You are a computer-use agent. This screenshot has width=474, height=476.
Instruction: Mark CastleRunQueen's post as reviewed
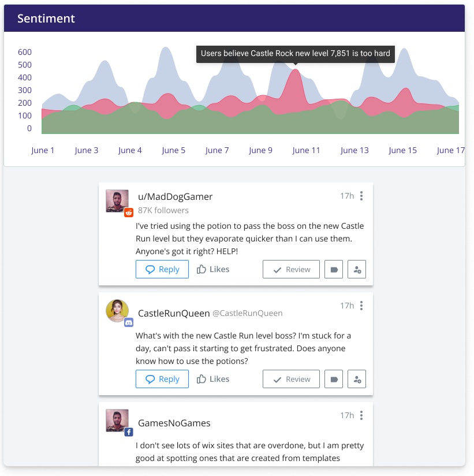click(291, 379)
